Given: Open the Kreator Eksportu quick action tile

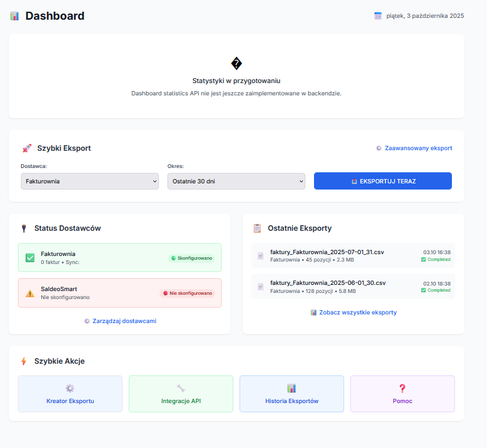Looking at the screenshot, I should click(x=70, y=394).
